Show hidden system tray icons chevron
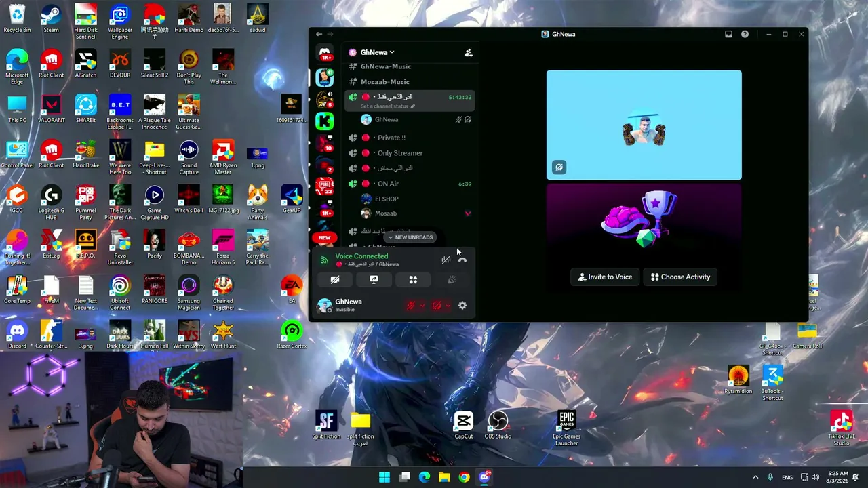The image size is (868, 488). click(755, 477)
